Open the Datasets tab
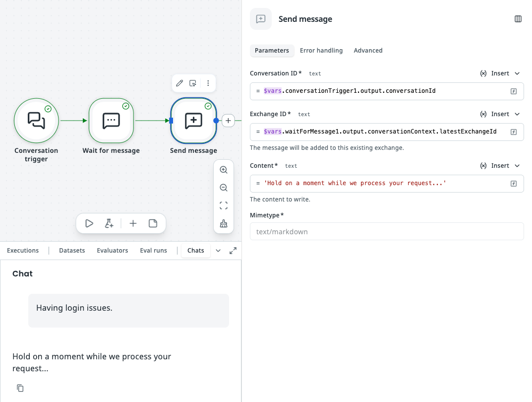 [72, 251]
